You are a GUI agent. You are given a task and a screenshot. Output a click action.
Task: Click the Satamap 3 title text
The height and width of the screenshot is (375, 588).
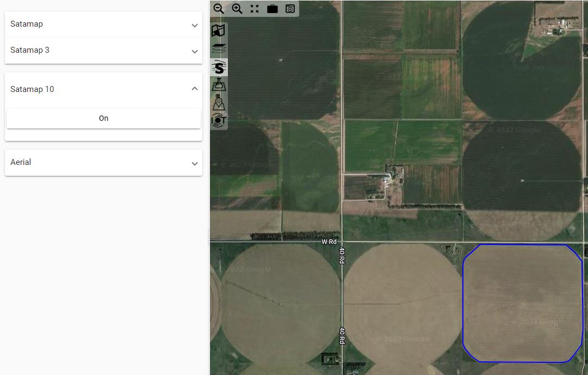click(30, 50)
